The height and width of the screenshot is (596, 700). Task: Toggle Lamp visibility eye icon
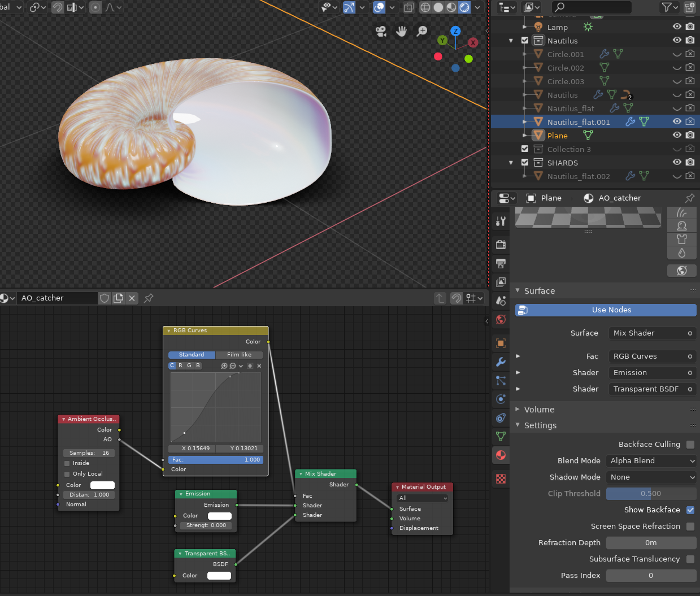pyautogui.click(x=677, y=27)
